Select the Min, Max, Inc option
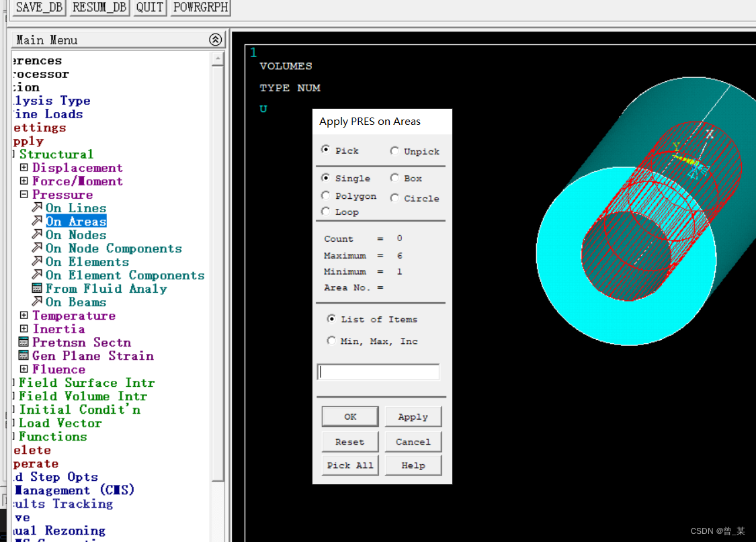This screenshot has height=542, width=756. point(331,341)
